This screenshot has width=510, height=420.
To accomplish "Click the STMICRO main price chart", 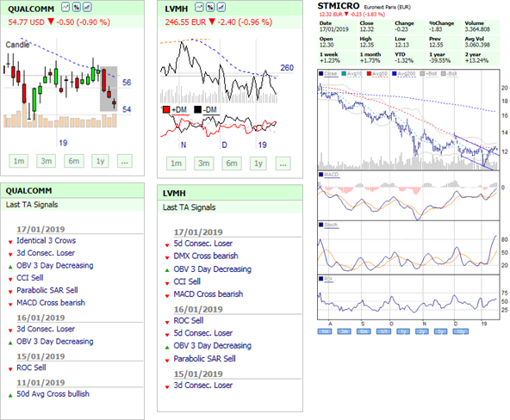I will (408, 120).
